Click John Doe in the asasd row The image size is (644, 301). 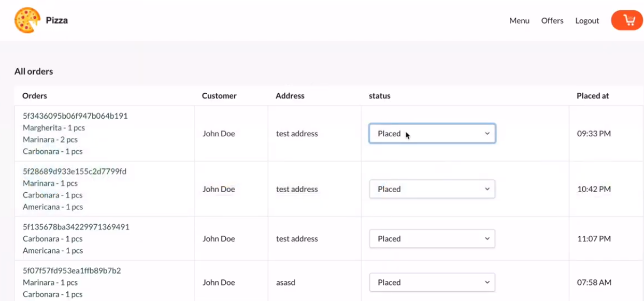pos(219,282)
